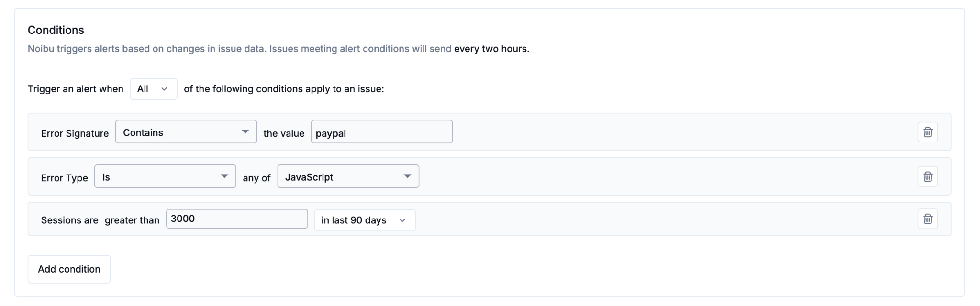Open the Error Type 'Is' operator dropdown

[x=165, y=176]
